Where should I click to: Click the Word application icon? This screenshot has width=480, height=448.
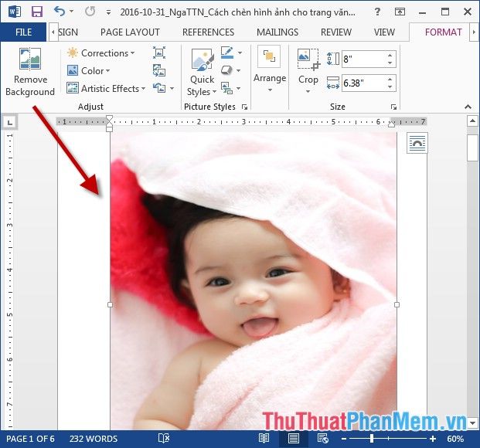pyautogui.click(x=14, y=12)
